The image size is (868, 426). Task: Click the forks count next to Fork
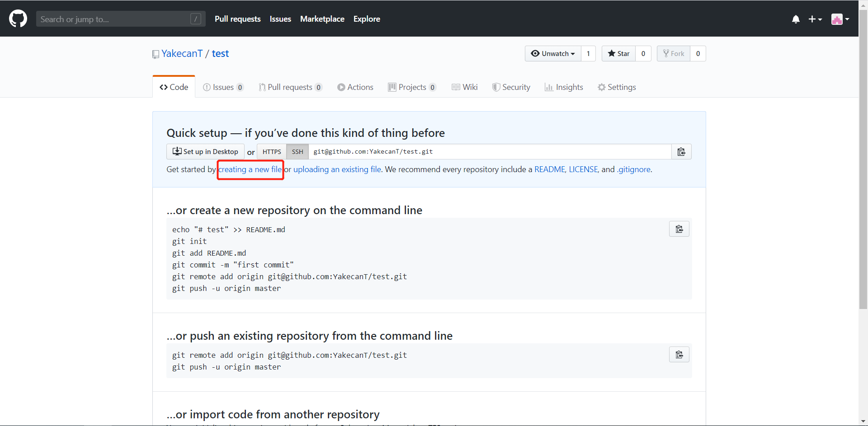coord(698,53)
